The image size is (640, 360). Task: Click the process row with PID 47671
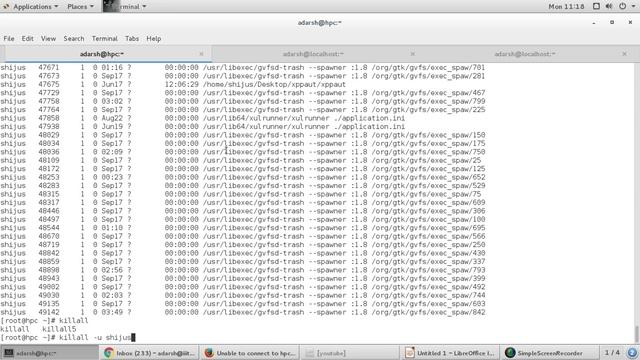[x=243, y=67]
